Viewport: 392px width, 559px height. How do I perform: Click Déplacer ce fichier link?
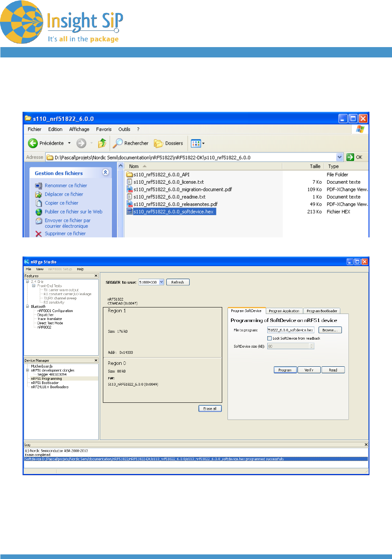64,195
